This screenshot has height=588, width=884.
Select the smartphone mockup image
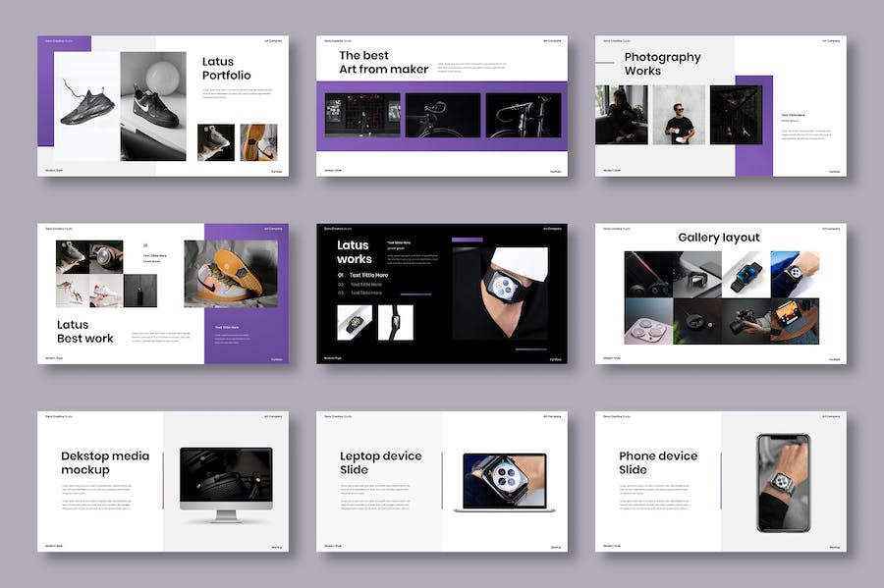coord(783,481)
